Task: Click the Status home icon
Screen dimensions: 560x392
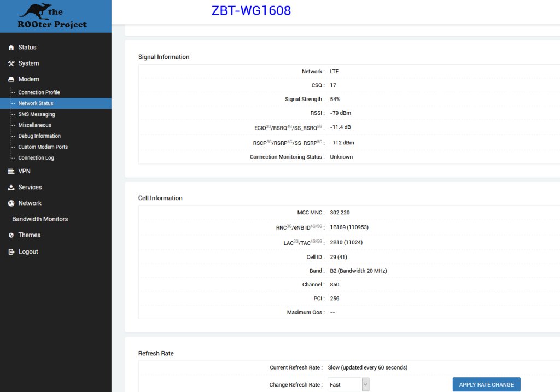Action: tap(11, 48)
